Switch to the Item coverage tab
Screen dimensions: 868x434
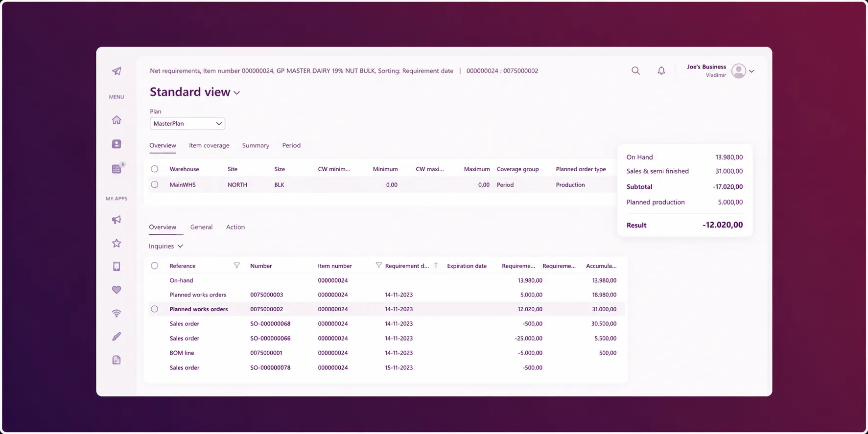209,145
